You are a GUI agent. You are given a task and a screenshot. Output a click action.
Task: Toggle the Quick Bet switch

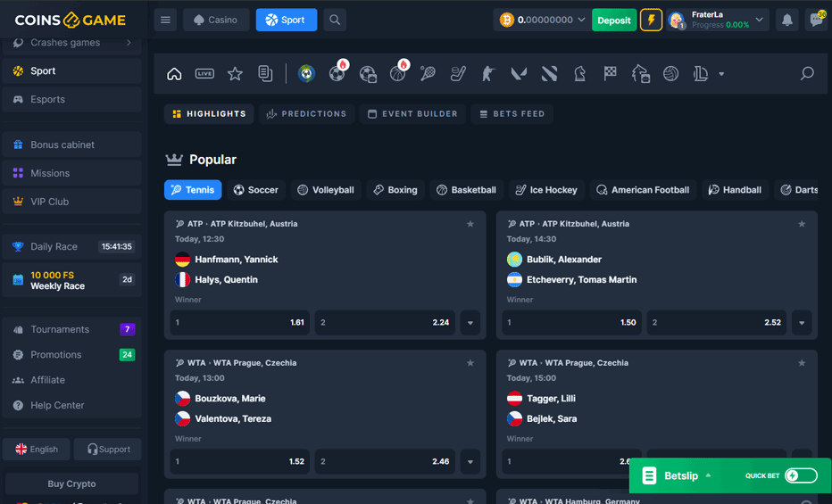click(x=802, y=476)
